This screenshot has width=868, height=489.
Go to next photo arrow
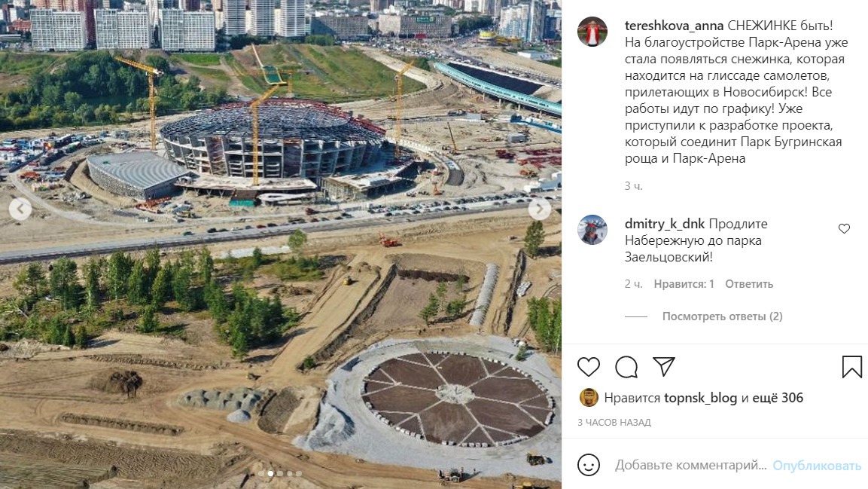540,209
